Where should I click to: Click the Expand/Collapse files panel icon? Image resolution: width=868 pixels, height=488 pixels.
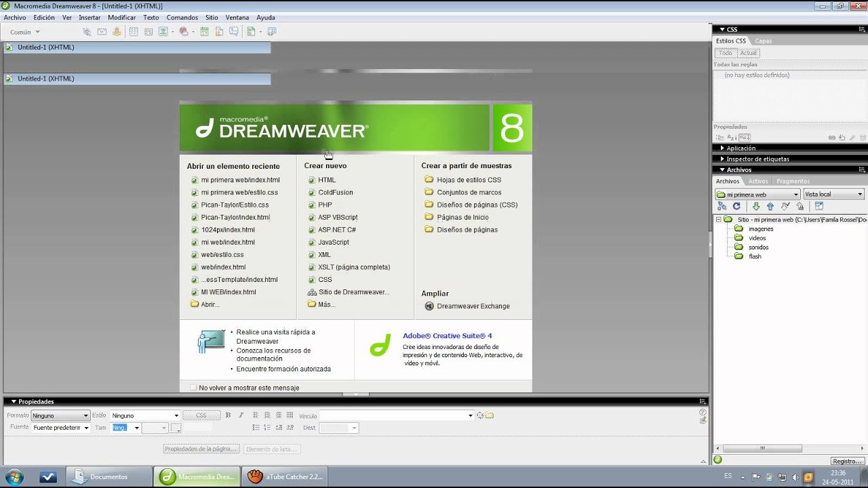coord(819,206)
